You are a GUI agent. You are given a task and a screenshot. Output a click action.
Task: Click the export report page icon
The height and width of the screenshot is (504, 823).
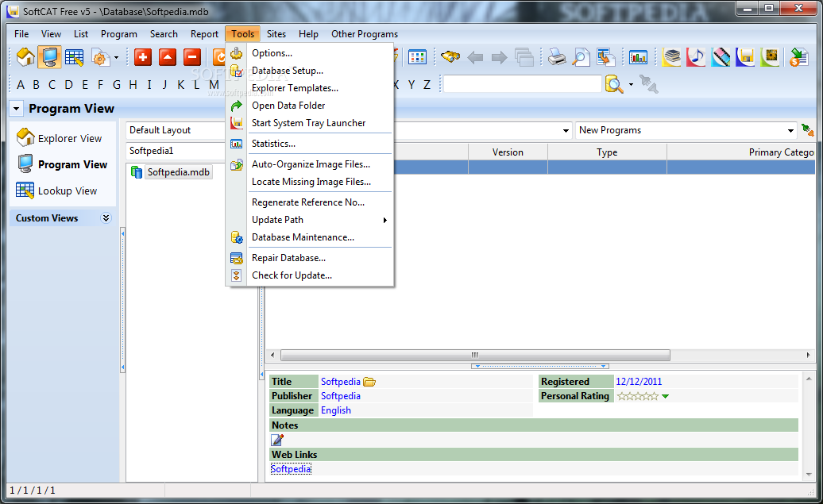(x=605, y=57)
